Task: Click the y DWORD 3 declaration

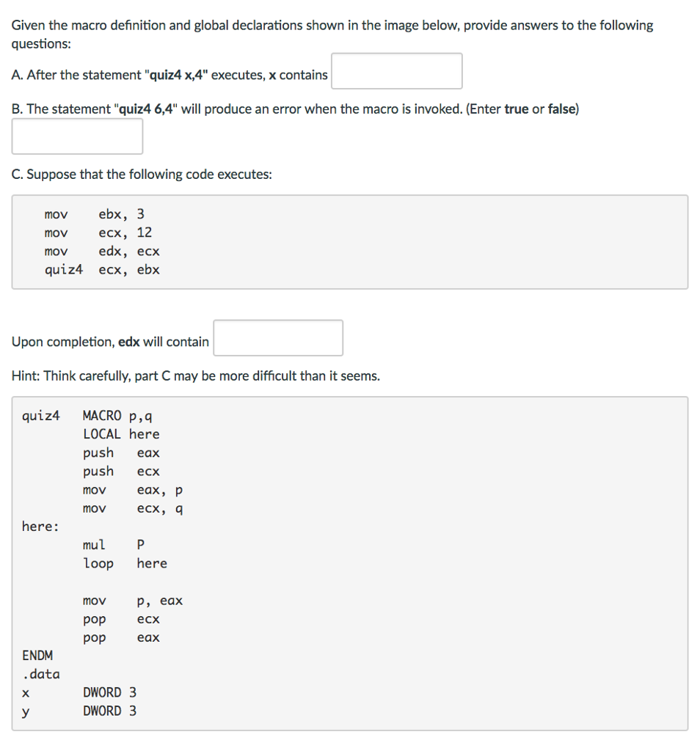Action: 81,710
